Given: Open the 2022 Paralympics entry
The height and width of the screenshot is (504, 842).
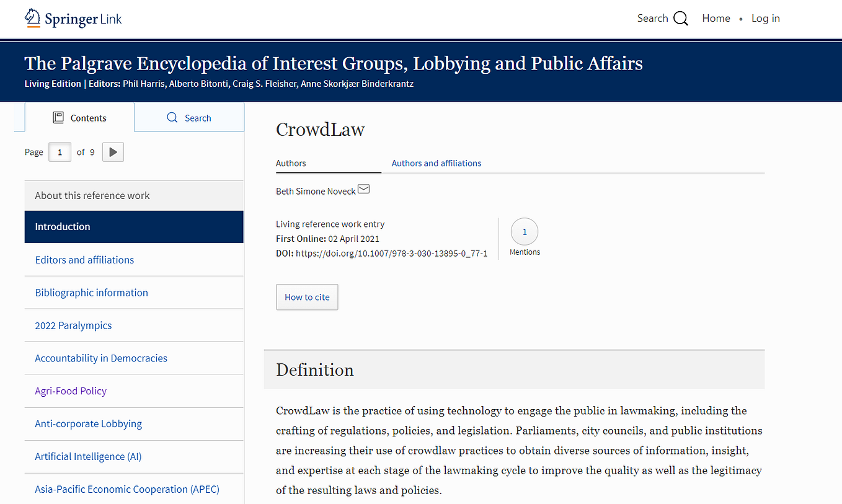Looking at the screenshot, I should pyautogui.click(x=134, y=325).
